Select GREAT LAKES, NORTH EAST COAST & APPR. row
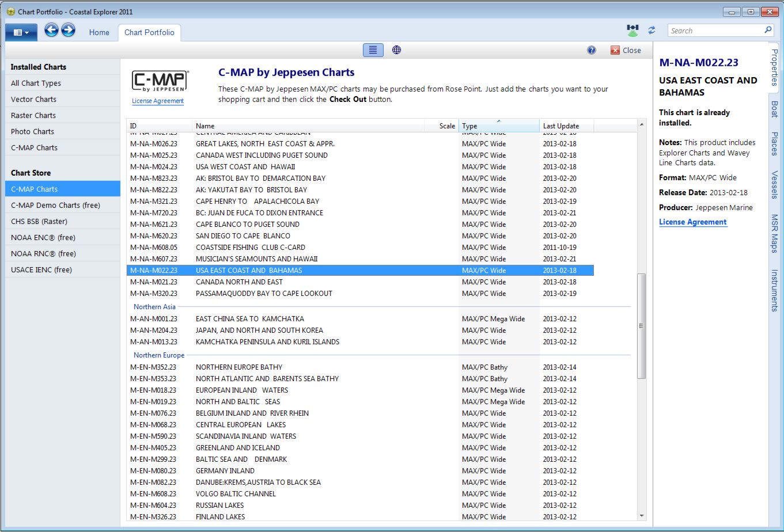Viewport: 784px width, 532px height. click(360, 143)
